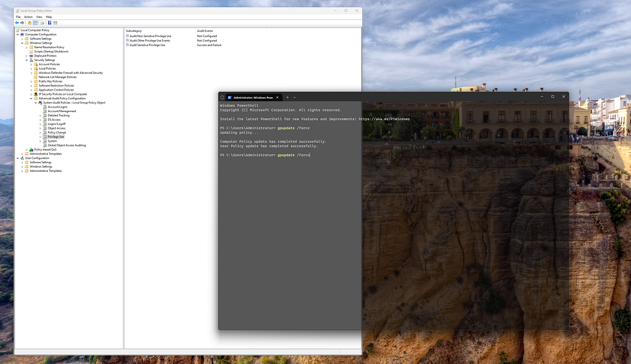Click the Policy-based QoS chart icon

coord(31,150)
